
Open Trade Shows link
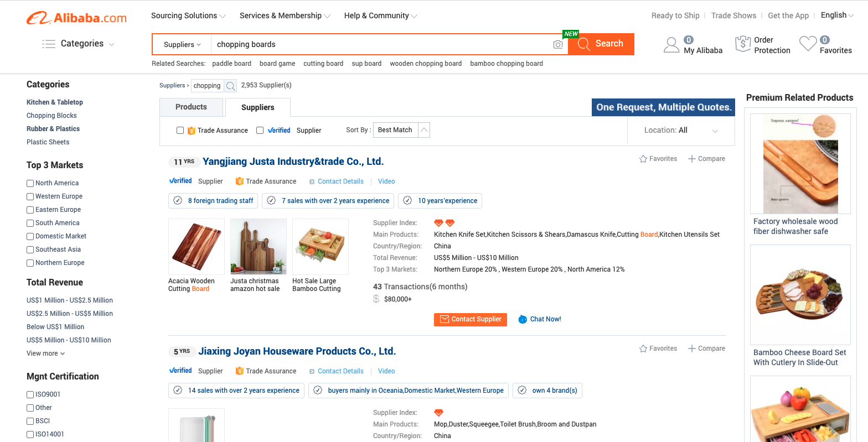[x=733, y=15]
